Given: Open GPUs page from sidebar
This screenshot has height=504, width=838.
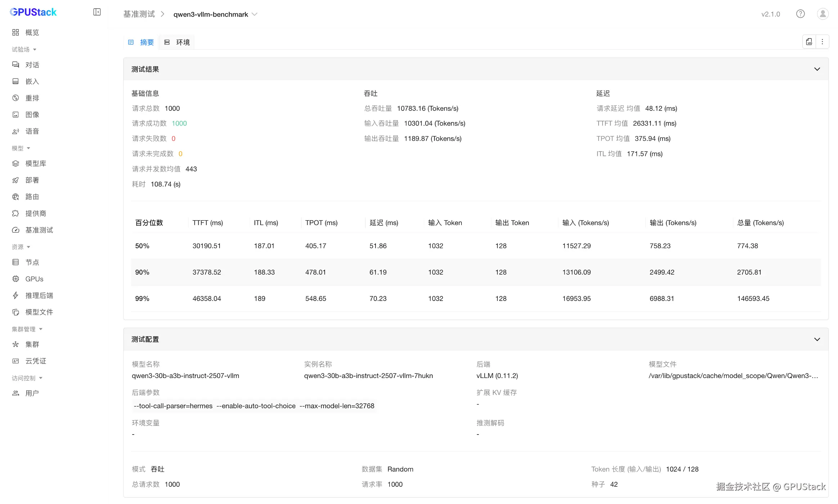Looking at the screenshot, I should pos(34,279).
